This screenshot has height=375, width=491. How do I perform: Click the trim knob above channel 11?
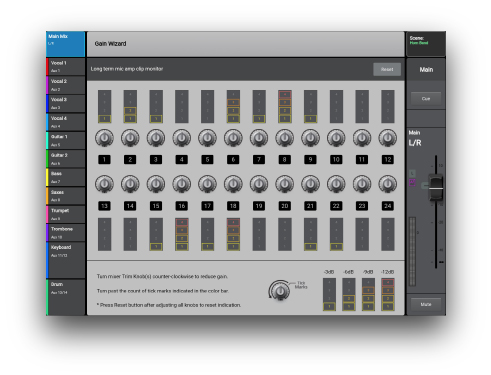362,138
